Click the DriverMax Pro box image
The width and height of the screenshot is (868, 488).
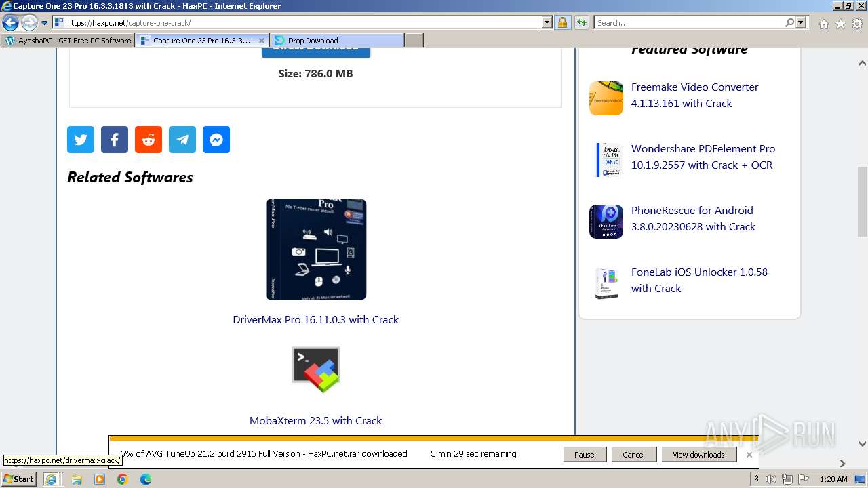point(316,249)
